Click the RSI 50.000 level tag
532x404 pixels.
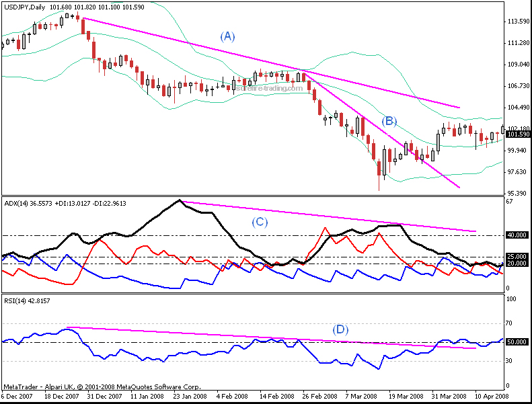tap(517, 342)
